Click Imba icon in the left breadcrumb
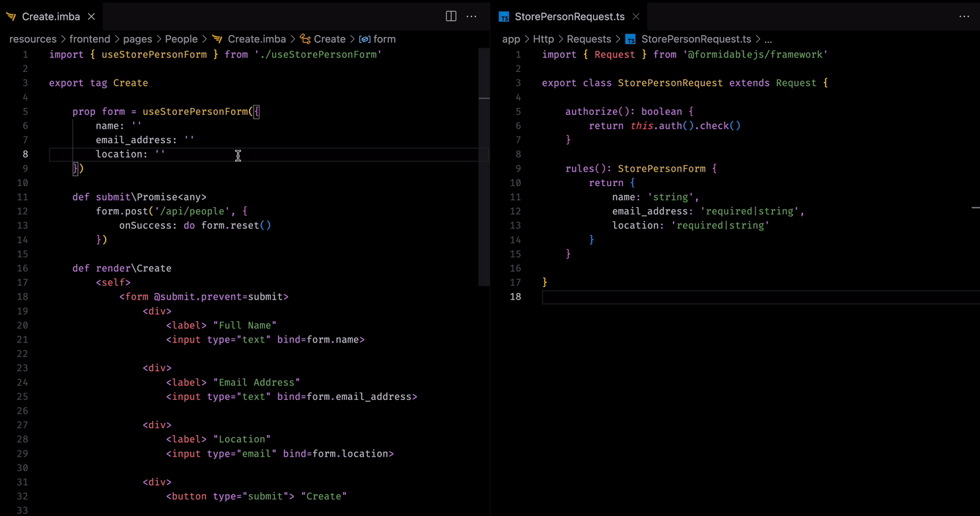Image resolution: width=980 pixels, height=516 pixels. [x=217, y=39]
